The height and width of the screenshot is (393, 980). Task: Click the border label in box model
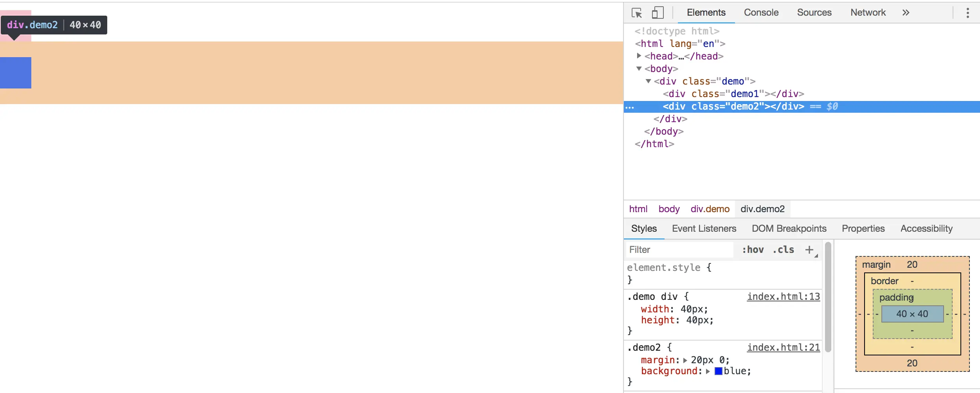click(885, 281)
